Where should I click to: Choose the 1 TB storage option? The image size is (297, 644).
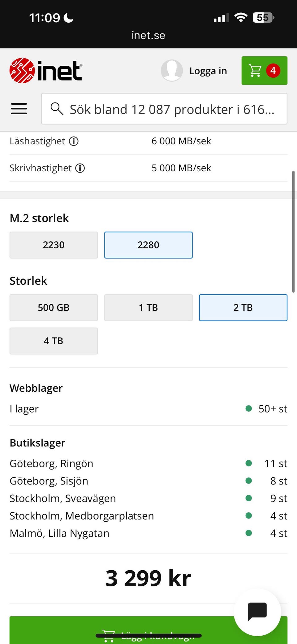(148, 308)
